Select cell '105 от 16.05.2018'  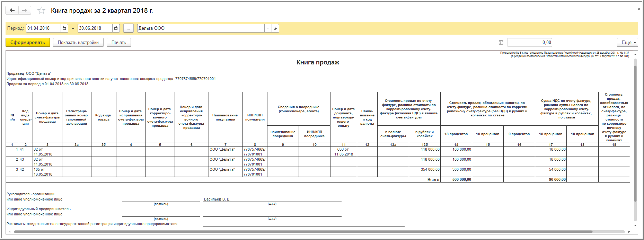tap(47, 172)
